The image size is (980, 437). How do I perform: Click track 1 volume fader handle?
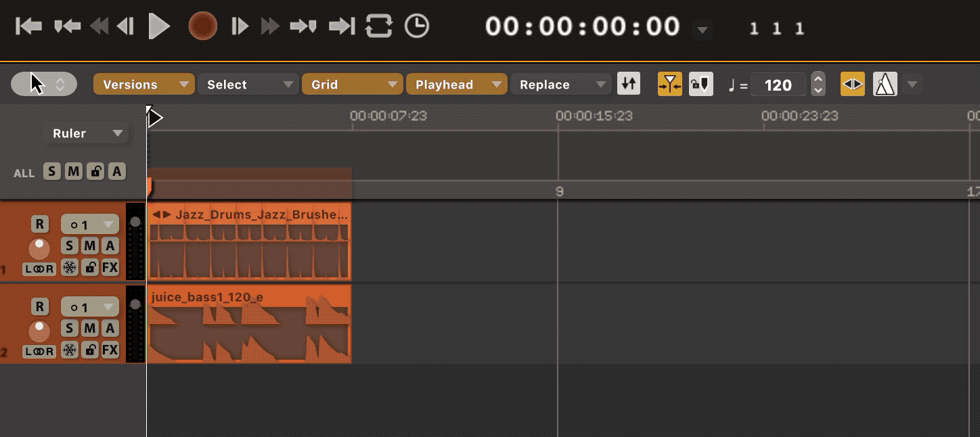click(135, 222)
